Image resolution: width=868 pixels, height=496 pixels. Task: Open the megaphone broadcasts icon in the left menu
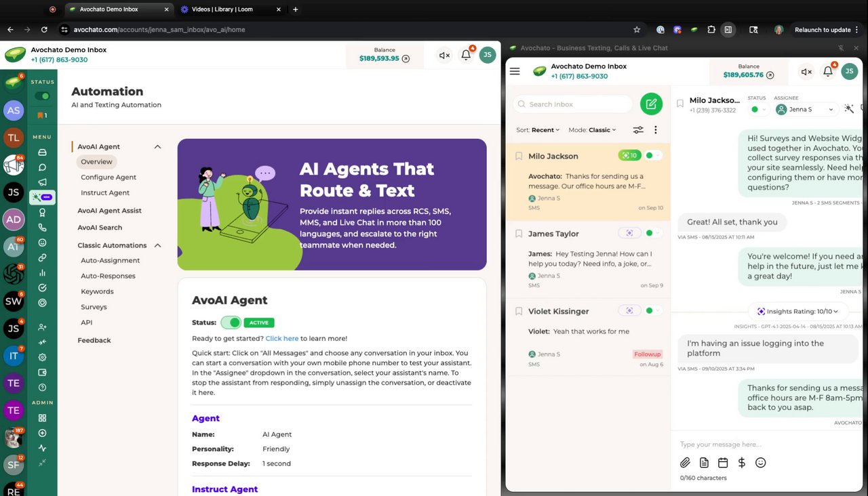42,182
